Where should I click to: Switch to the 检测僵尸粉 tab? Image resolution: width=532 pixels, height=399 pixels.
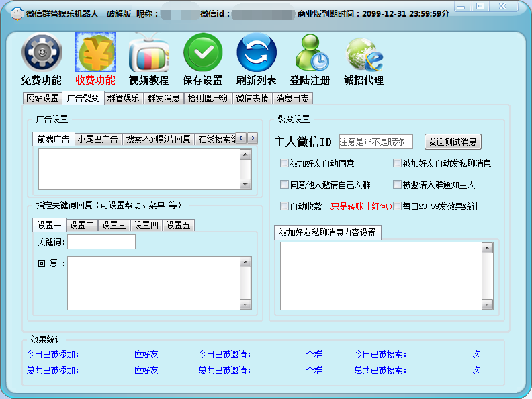pos(208,98)
